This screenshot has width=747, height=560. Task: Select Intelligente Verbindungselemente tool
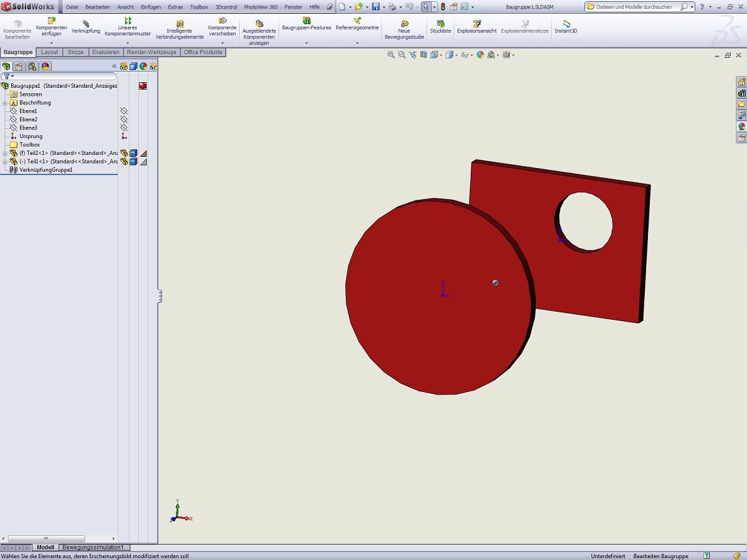point(179,30)
